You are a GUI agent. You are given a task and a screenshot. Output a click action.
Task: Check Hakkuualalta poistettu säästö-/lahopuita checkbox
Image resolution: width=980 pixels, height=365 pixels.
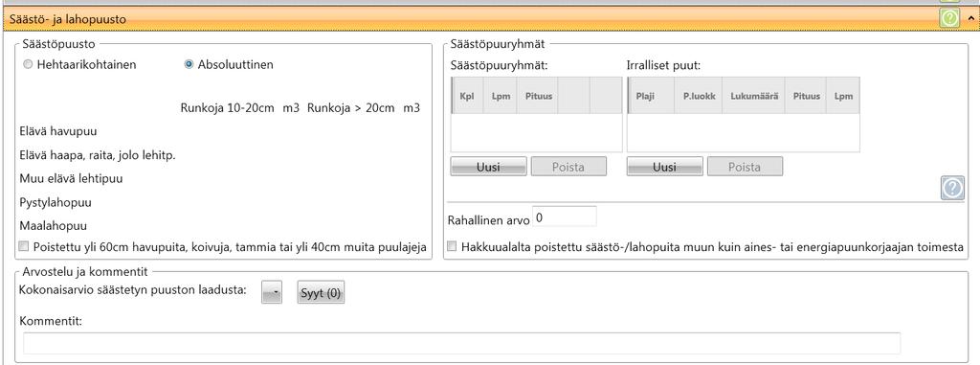tap(453, 246)
